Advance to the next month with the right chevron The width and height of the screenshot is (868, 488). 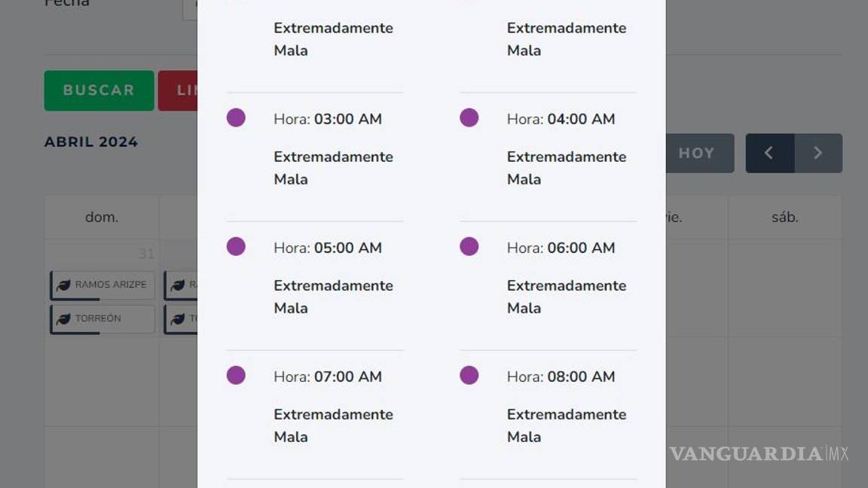(819, 153)
